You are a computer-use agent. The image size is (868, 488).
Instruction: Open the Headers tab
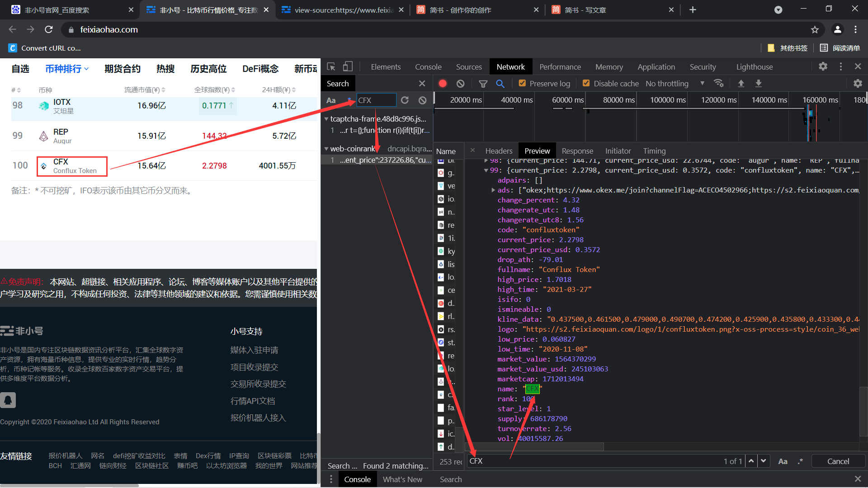499,151
